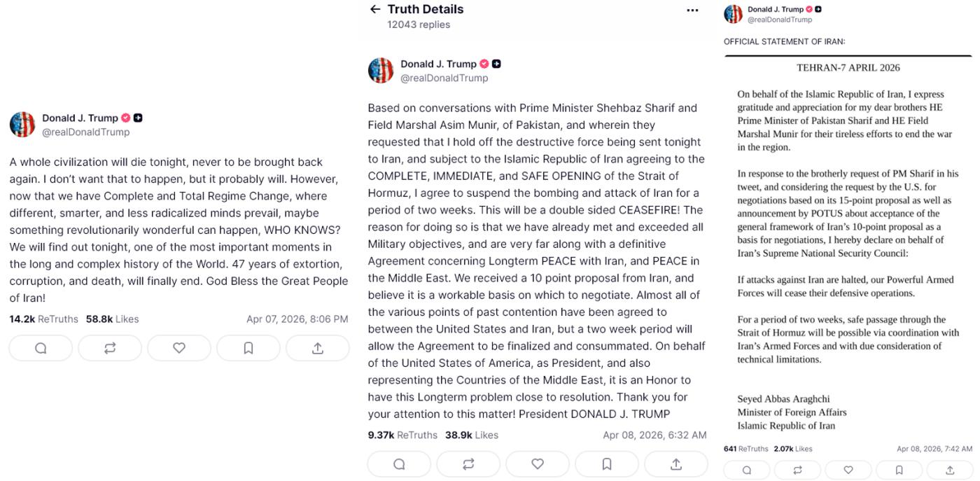Like the 8:06 PM civilization post
This screenshot has width=980, height=481.
[179, 348]
